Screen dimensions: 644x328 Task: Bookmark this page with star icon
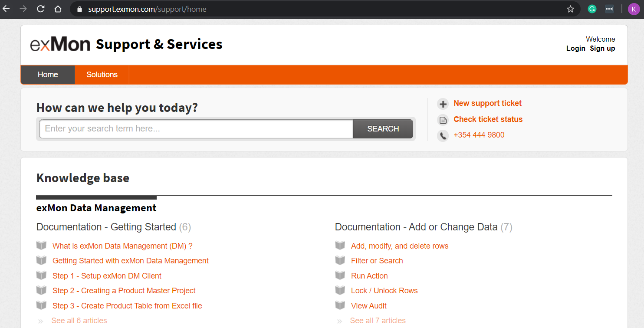[x=570, y=9]
